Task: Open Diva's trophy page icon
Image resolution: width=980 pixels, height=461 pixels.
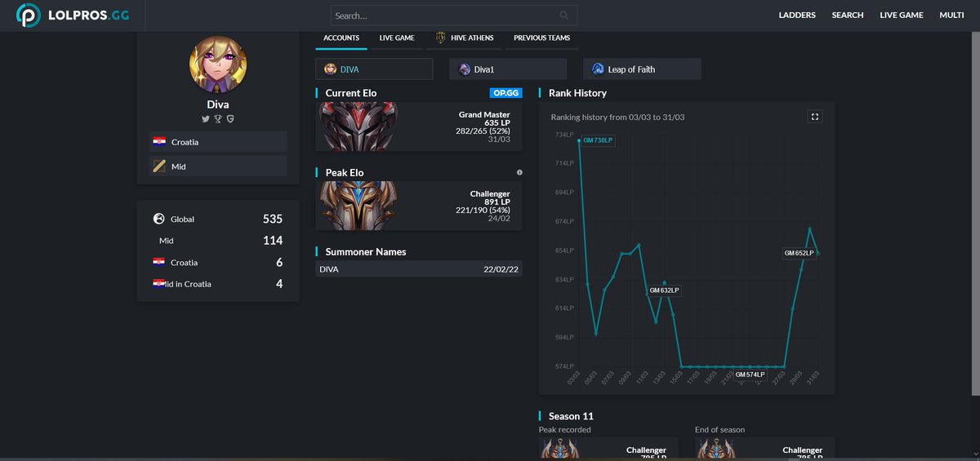Action: coord(218,119)
